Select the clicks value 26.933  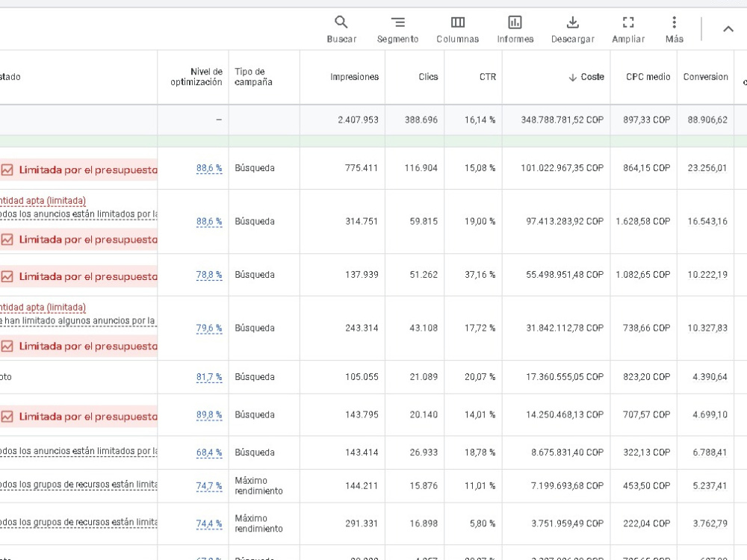point(424,452)
